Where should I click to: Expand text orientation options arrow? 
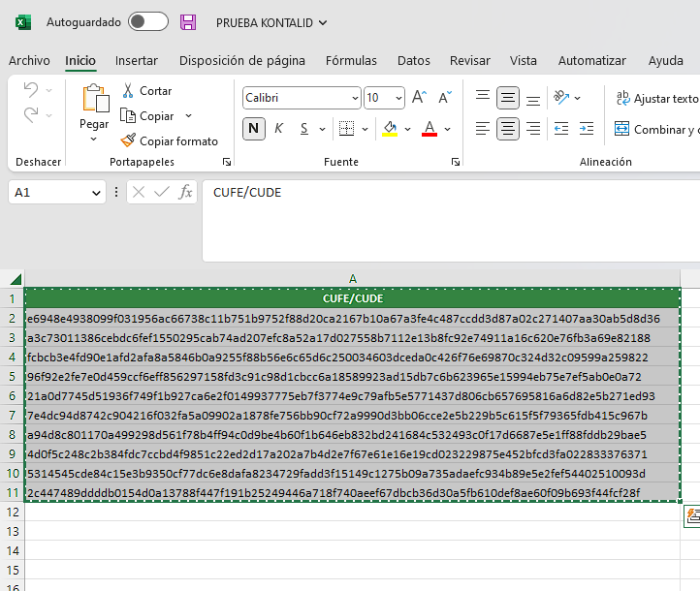pos(577,98)
